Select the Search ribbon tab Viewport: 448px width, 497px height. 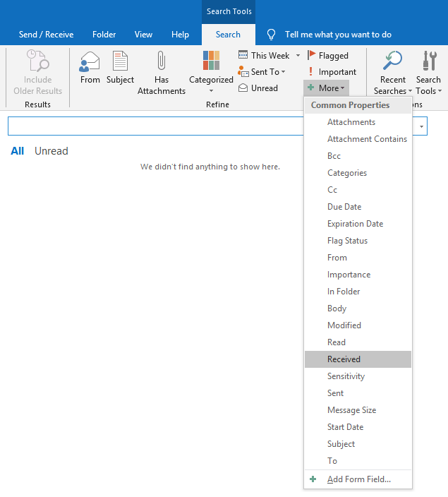click(228, 35)
